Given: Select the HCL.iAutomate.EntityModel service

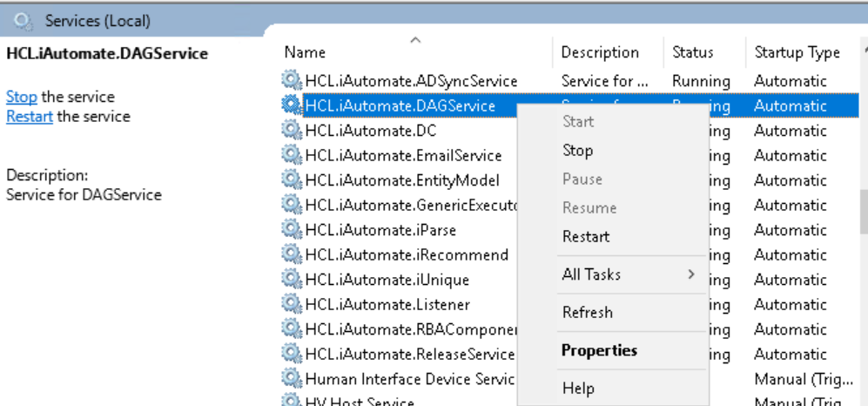Looking at the screenshot, I should click(x=402, y=180).
